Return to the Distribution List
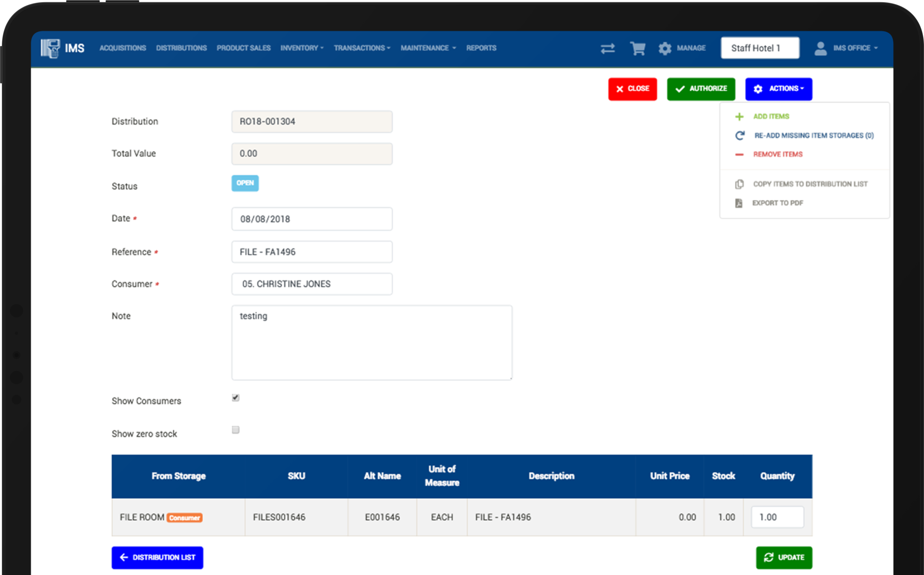Screen dimensions: 924x575 (x=157, y=557)
